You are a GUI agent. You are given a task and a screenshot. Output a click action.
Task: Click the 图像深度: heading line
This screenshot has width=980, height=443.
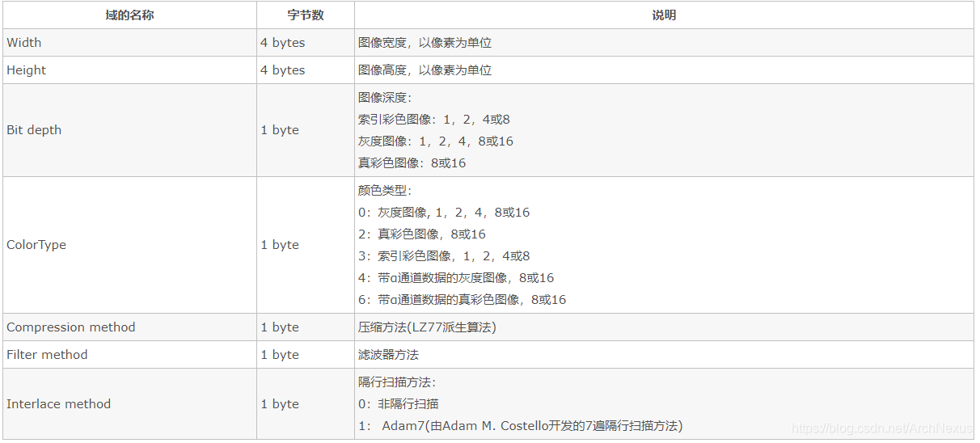[386, 98]
